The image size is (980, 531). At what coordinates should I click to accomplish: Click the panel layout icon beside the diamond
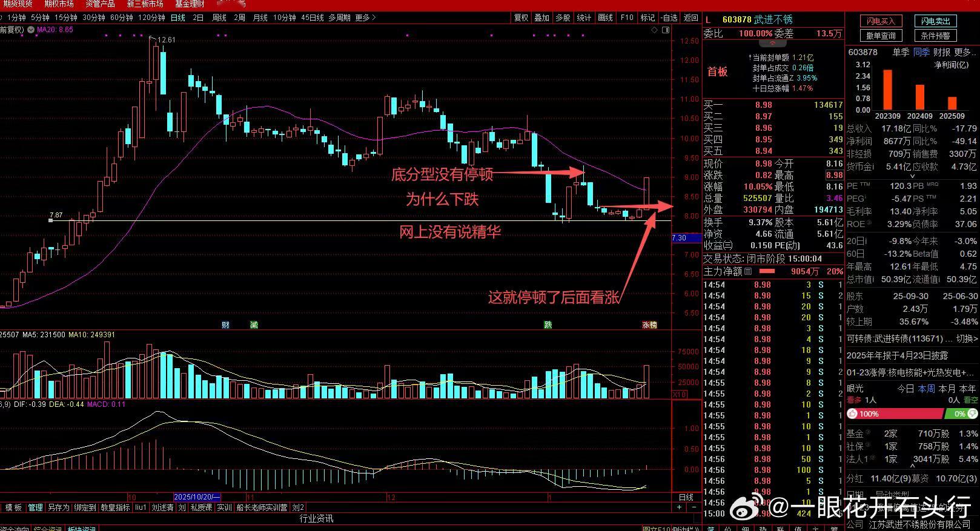coord(665,30)
